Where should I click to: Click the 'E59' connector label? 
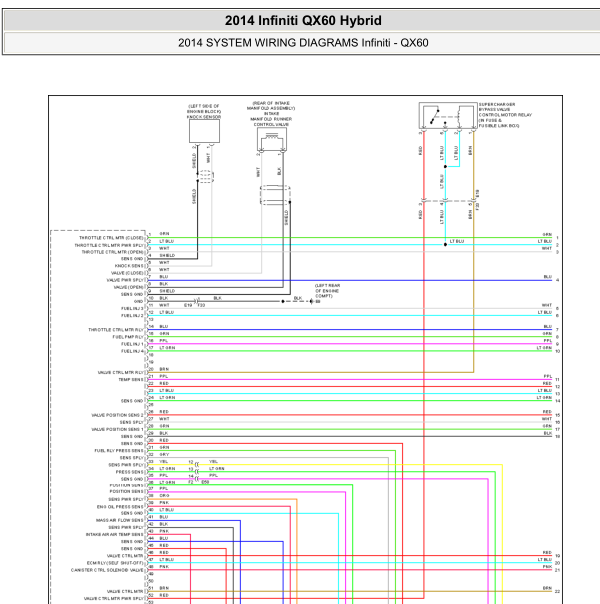(205, 482)
